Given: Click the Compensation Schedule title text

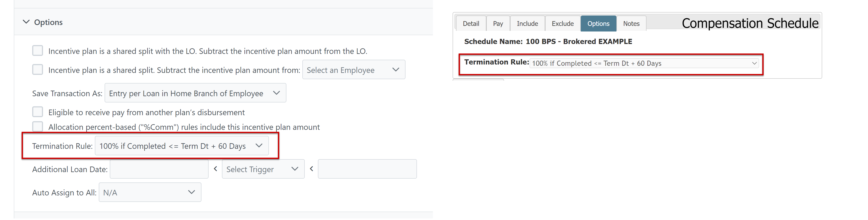Looking at the screenshot, I should point(750,23).
